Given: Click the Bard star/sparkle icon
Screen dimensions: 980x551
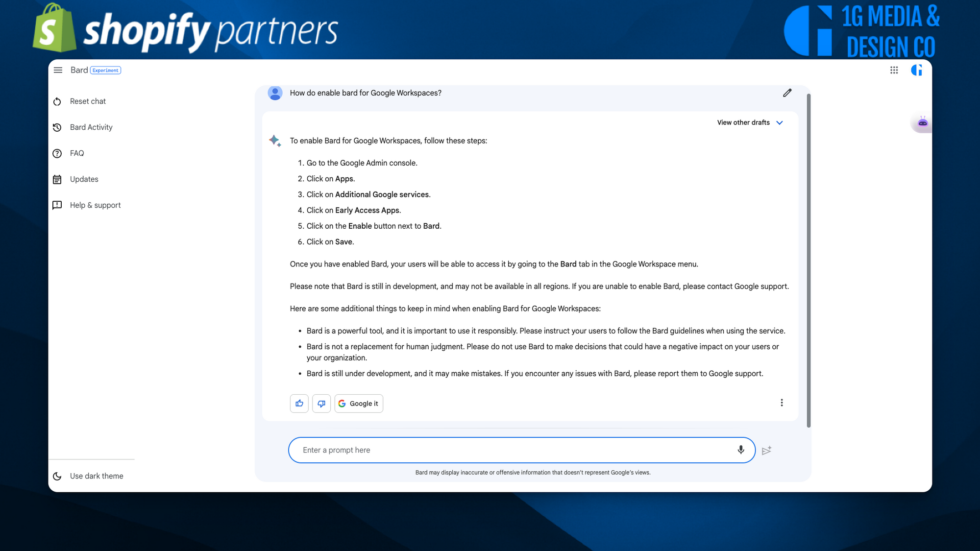Looking at the screenshot, I should 274,140.
